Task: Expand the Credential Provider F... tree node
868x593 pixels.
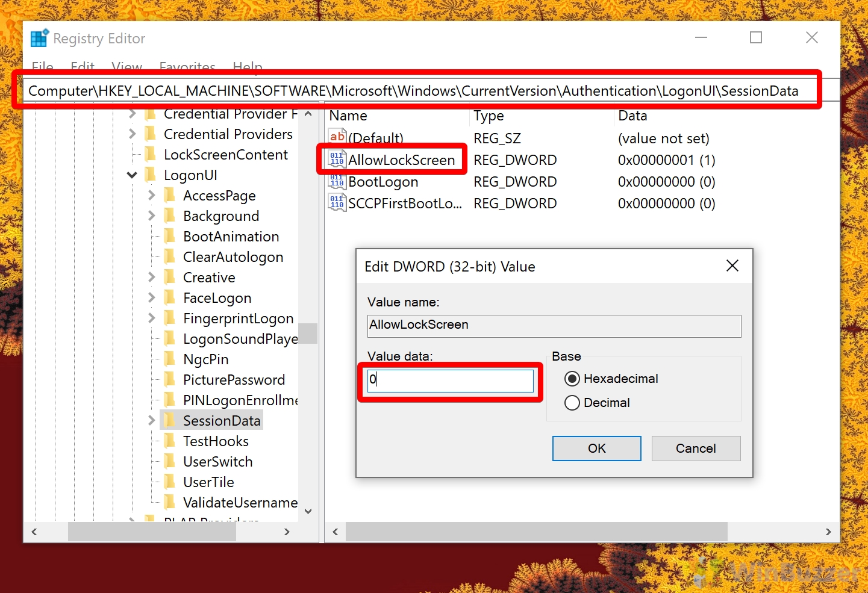Action: [x=132, y=114]
